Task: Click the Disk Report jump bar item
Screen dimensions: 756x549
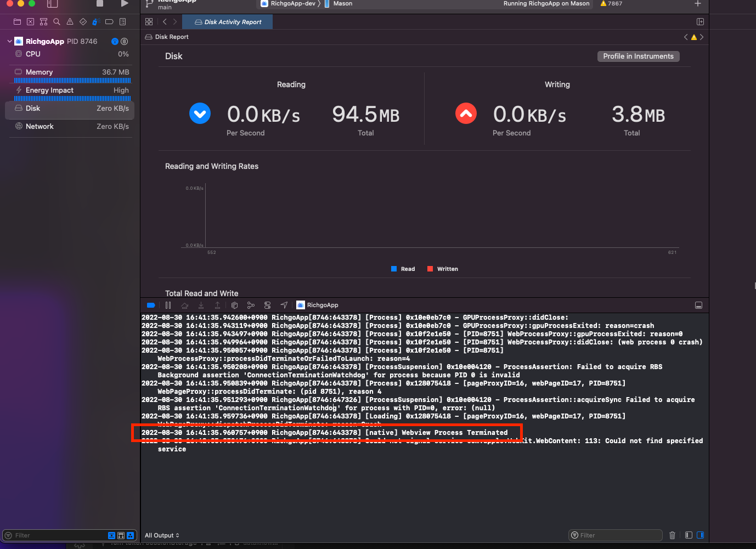Action: (167, 37)
